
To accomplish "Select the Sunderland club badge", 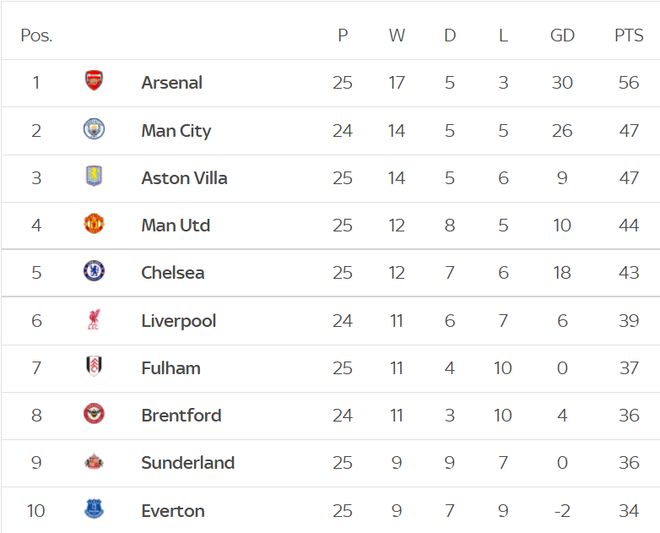I will [94, 462].
